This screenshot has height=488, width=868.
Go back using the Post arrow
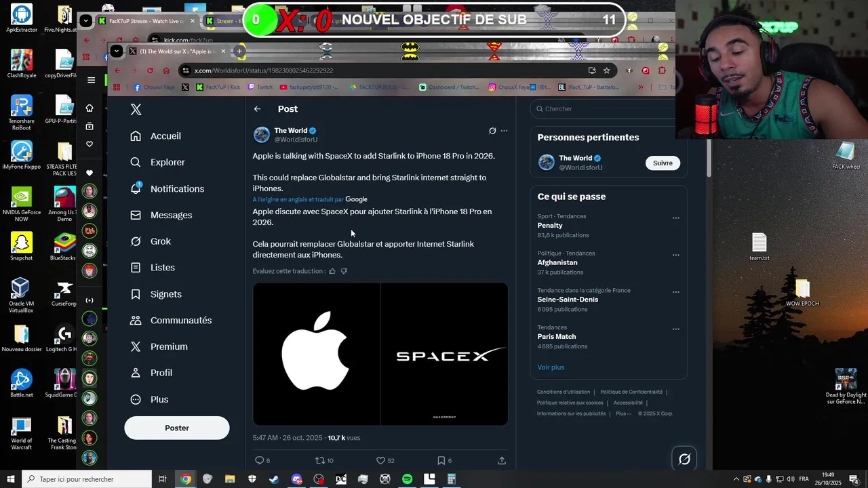[x=258, y=108]
